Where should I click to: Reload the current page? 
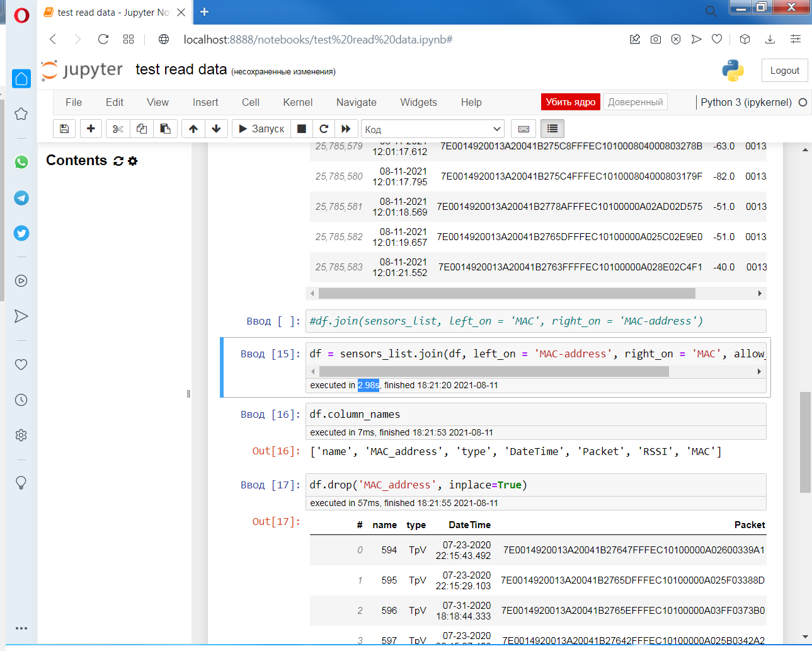(x=103, y=39)
